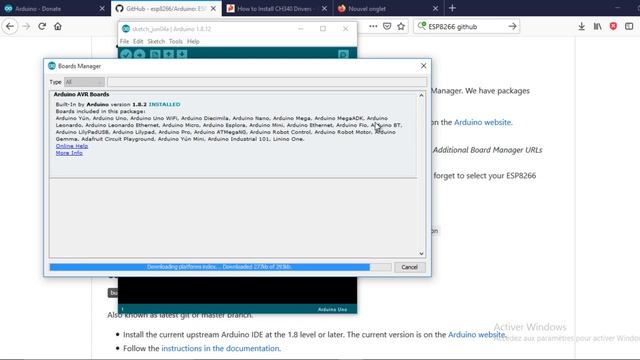Click the Boards Manager search filter field

(x=267, y=82)
